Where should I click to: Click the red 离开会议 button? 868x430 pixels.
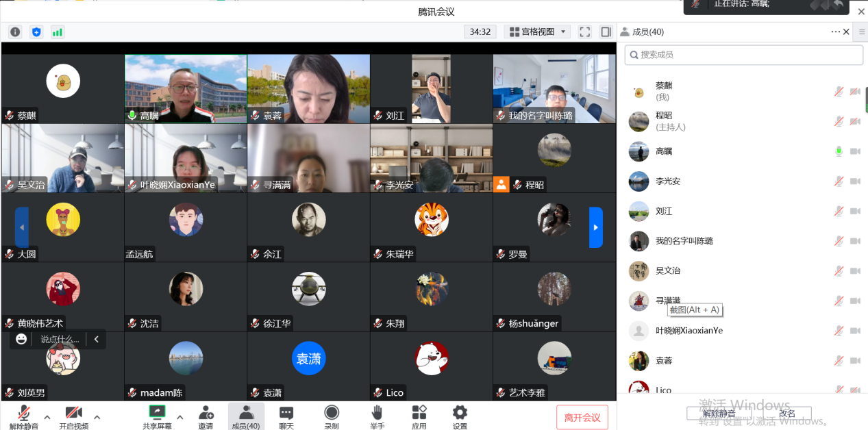coord(582,418)
